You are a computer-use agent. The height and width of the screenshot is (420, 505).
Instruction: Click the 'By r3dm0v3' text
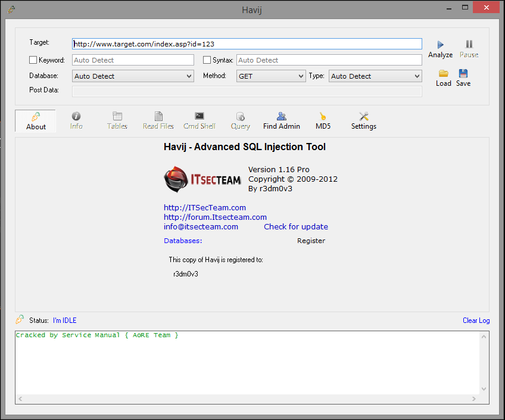tap(270, 189)
